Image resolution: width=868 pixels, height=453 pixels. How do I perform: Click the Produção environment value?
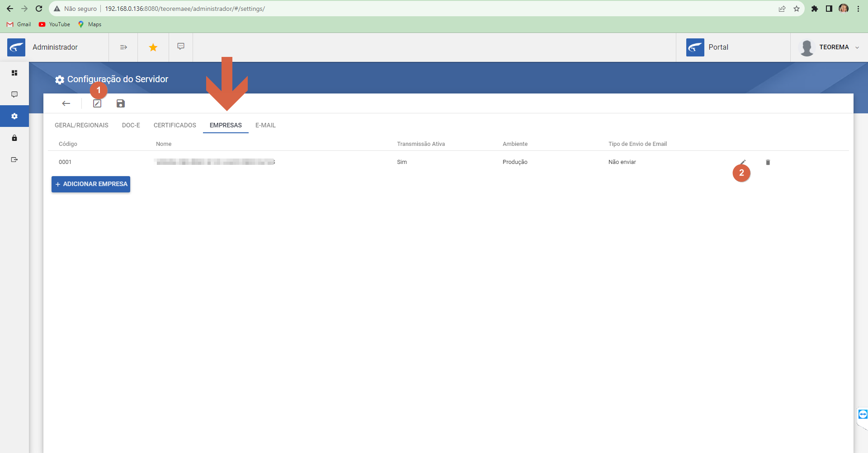click(x=515, y=162)
